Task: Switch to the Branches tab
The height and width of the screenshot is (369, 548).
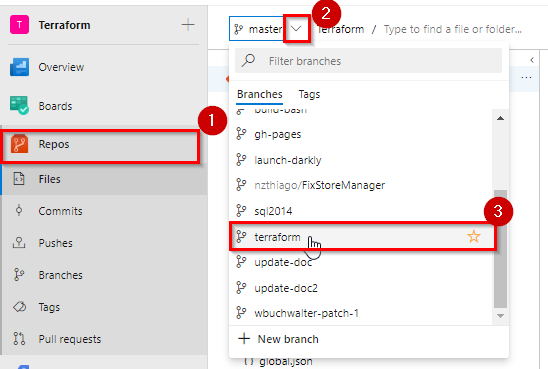Action: [x=260, y=94]
